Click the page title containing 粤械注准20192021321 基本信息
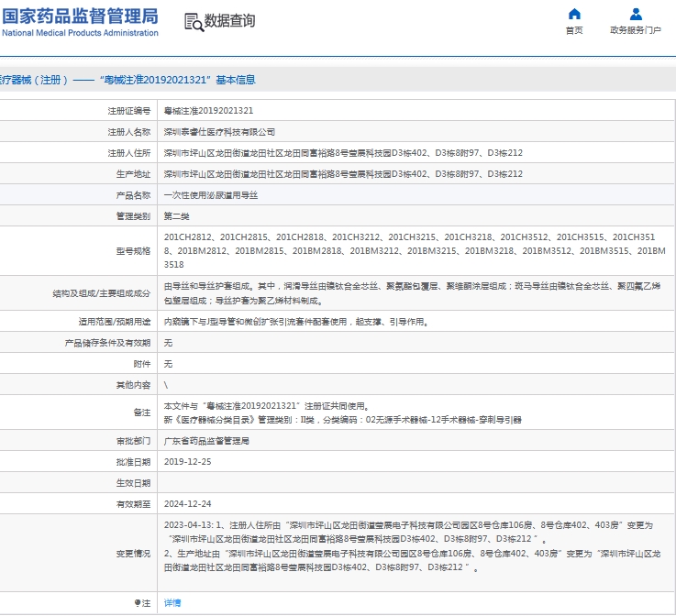 click(127, 80)
